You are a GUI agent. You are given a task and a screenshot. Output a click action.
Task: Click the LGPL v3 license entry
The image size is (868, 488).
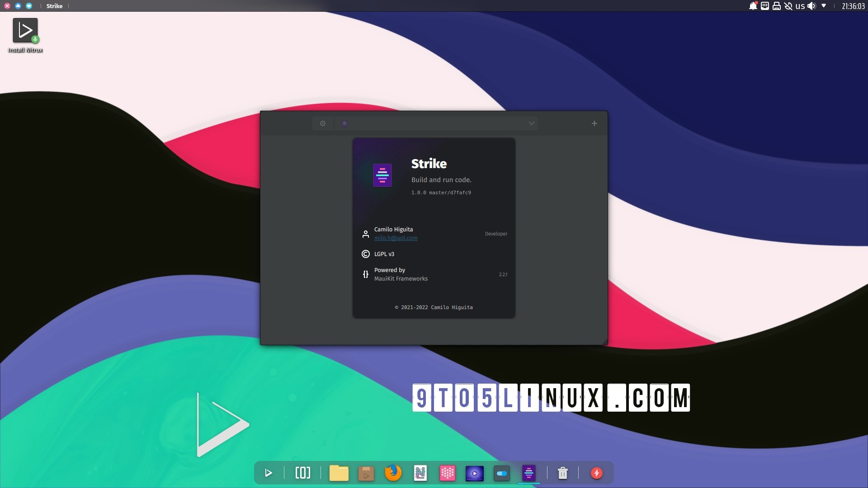tap(384, 254)
